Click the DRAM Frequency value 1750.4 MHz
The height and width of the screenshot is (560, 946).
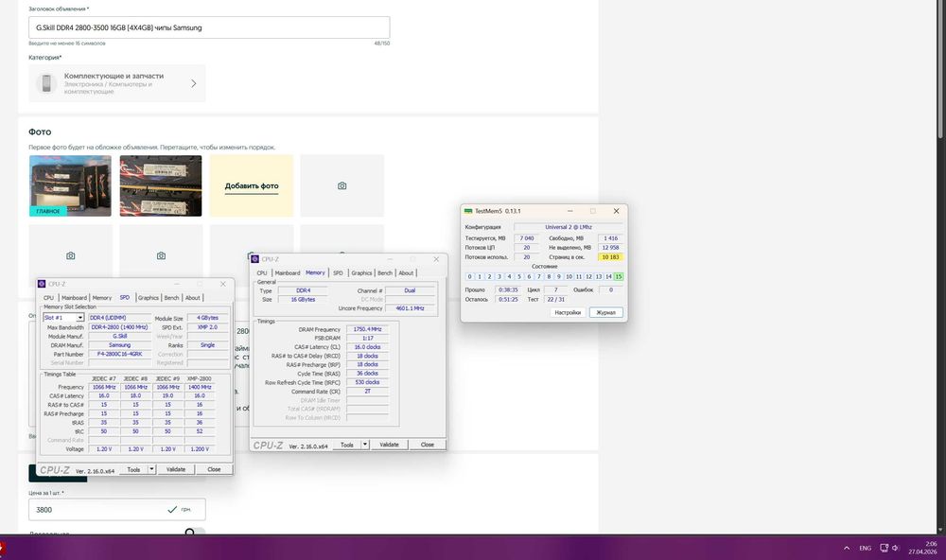coord(367,329)
